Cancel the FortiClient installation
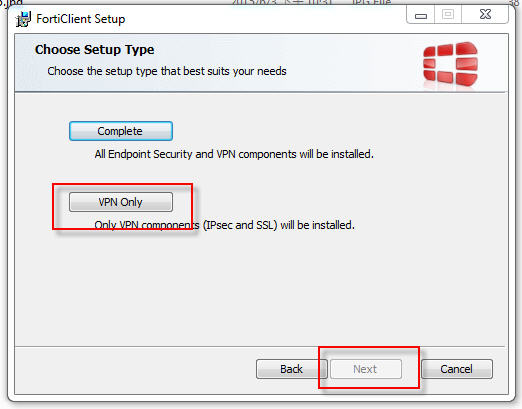This screenshot has height=409, width=522. (457, 369)
